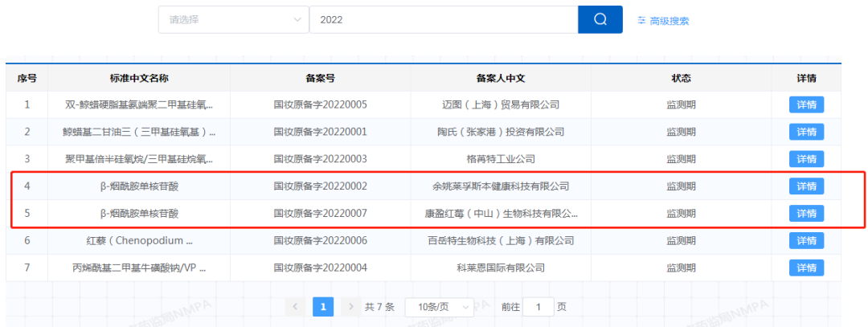Open 详情 for record 国妆原备字20220005
The image size is (868, 327).
point(806,104)
